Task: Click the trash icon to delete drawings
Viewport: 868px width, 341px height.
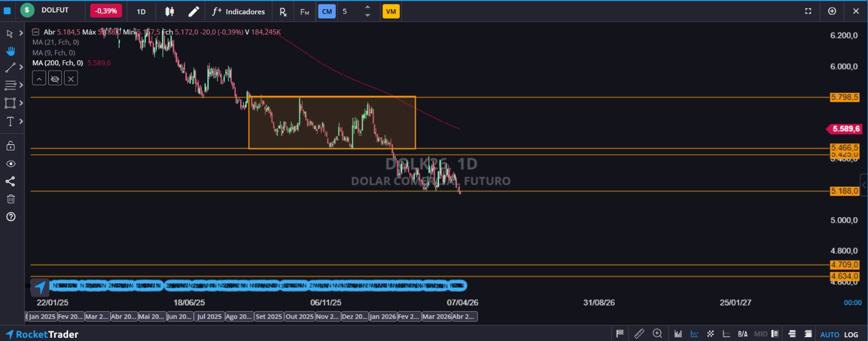Action: pos(10,199)
